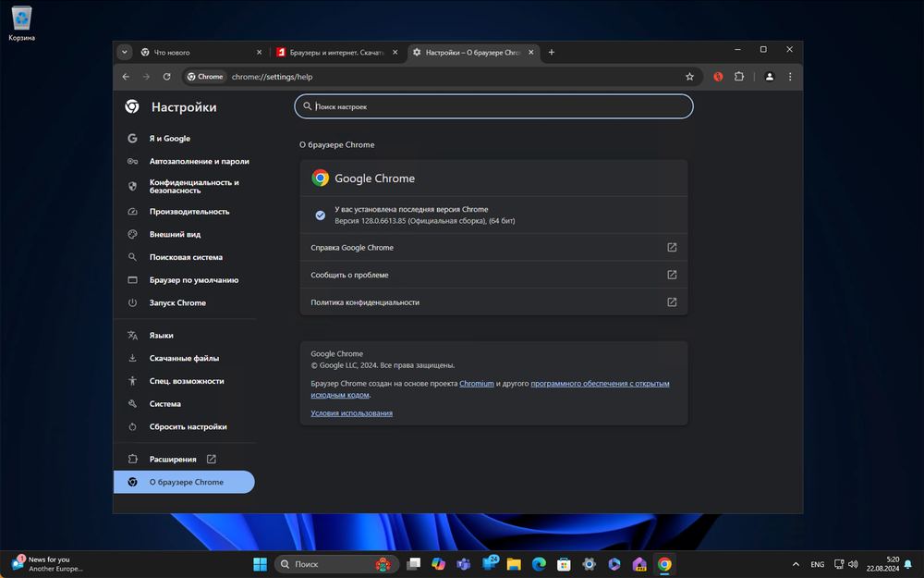Switch to the 'Что нового' tab
This screenshot has height=578, width=924.
[x=202, y=53]
